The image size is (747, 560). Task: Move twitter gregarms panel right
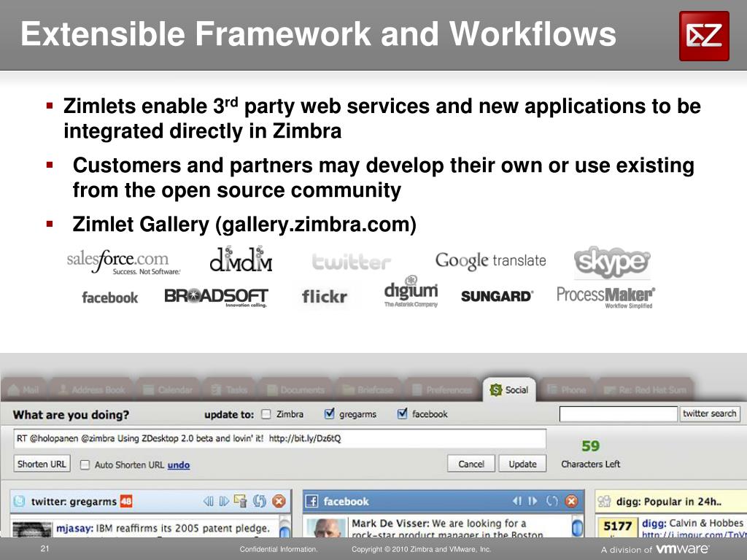coord(224,502)
